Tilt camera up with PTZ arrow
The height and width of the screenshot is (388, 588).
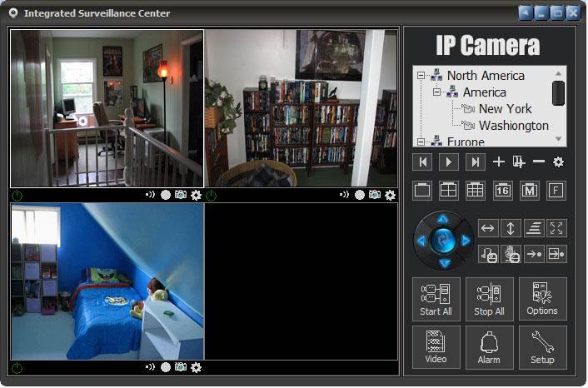(x=443, y=218)
